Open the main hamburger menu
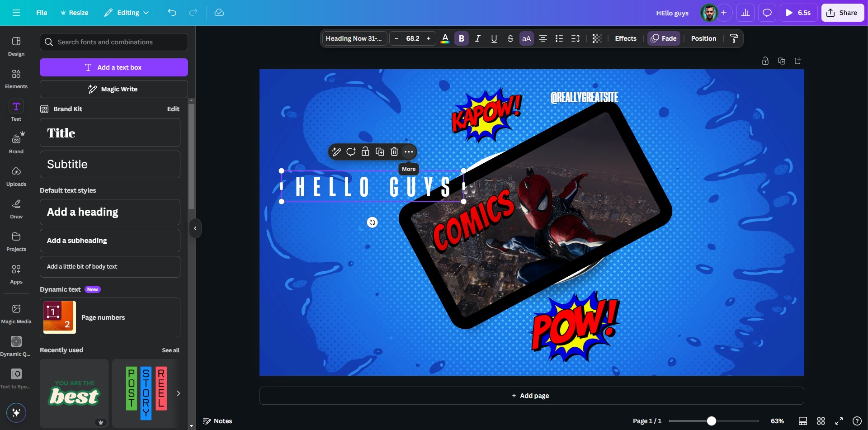This screenshot has height=430, width=868. coord(16,13)
